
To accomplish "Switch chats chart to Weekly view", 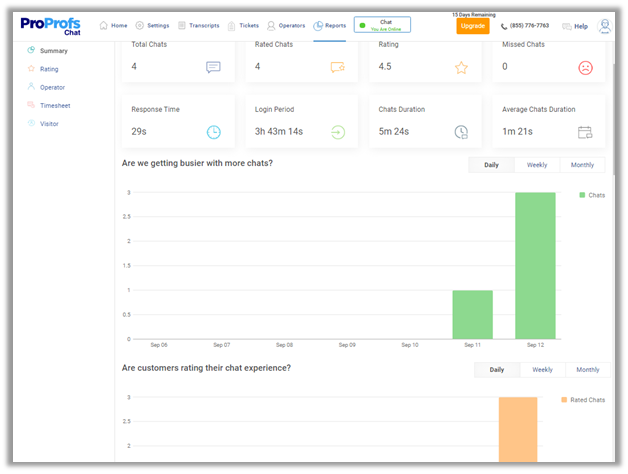I will [x=537, y=165].
